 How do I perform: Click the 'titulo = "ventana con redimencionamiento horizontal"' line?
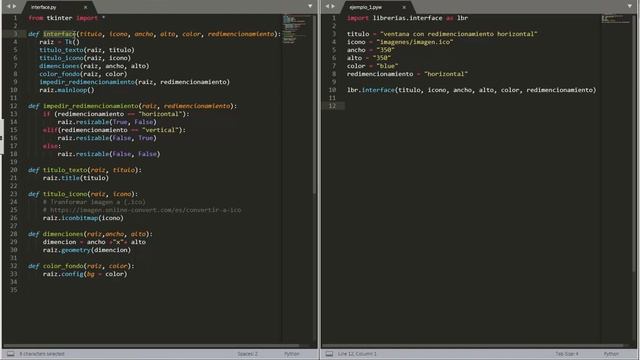click(442, 34)
